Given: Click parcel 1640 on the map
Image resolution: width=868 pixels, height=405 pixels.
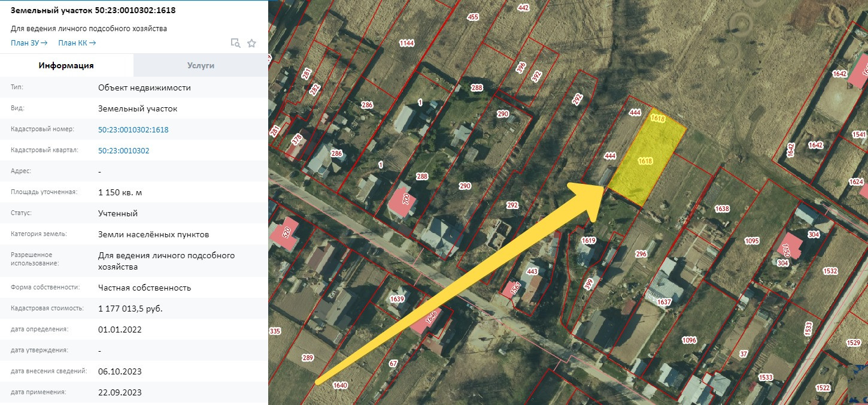Looking at the screenshot, I should coord(339,385).
